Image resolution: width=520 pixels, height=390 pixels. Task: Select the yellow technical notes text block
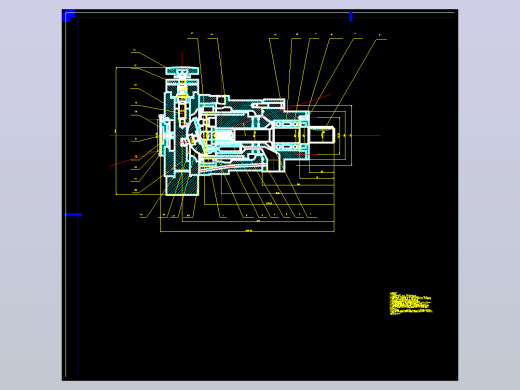click(411, 303)
